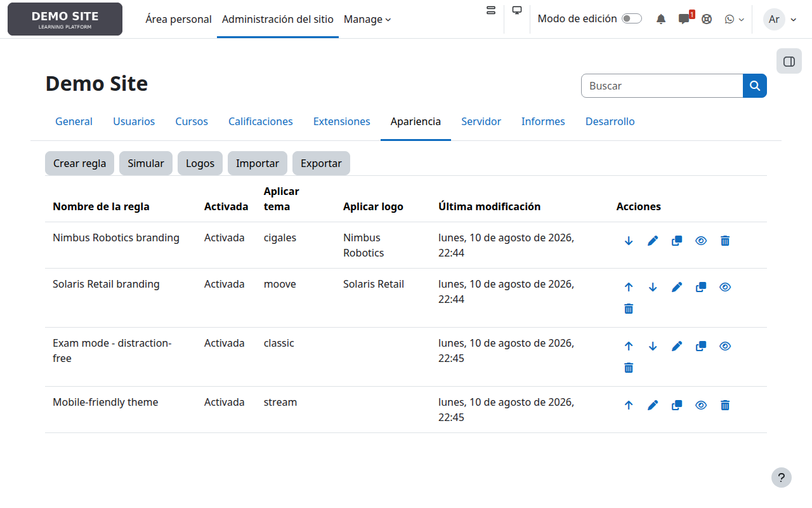This screenshot has width=812, height=508.
Task: Move Nimbus Robotics branding rule down
Action: (629, 241)
